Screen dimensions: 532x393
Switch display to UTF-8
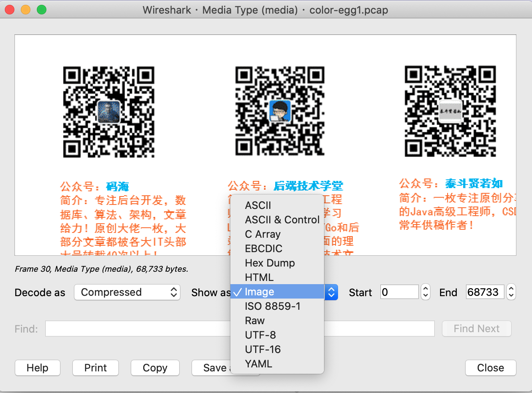click(x=260, y=335)
